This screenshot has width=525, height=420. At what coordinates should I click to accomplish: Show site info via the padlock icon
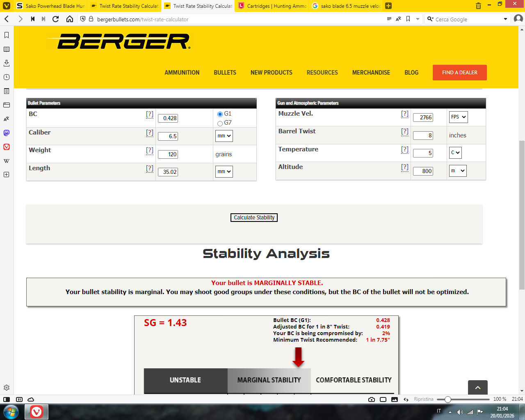tap(91, 19)
